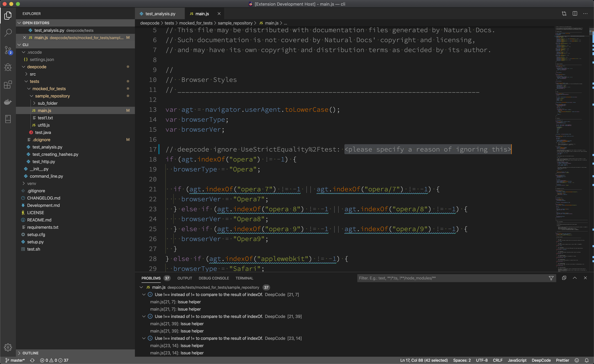This screenshot has height=364, width=594.
Task: Toggle CRLF line ending in status bar
Action: pos(498,360)
